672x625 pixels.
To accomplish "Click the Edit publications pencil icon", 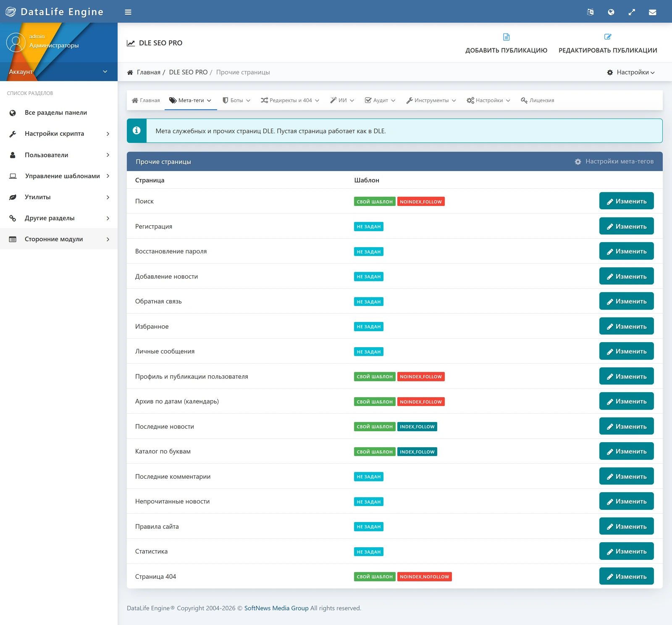I will (608, 37).
